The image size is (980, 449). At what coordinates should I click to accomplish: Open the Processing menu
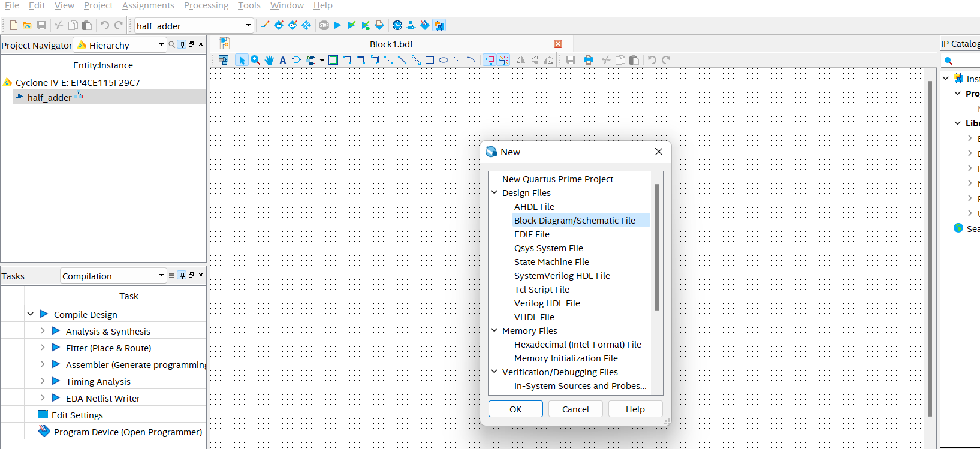coord(206,5)
